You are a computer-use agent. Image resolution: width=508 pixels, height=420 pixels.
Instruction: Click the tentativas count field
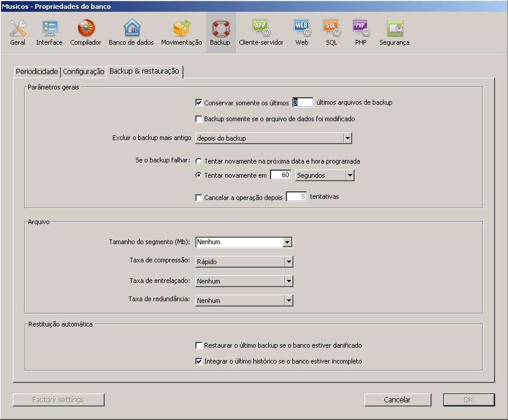pos(296,196)
